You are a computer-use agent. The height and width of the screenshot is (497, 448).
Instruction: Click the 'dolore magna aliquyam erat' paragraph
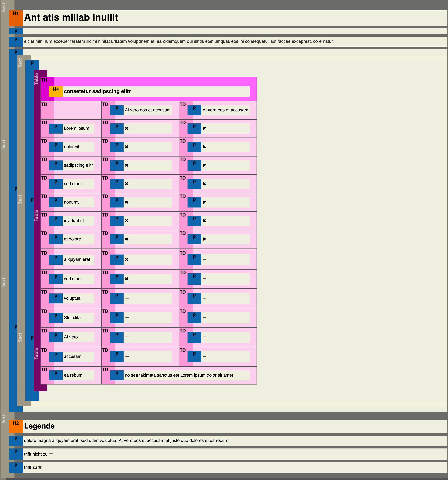pyautogui.click(x=126, y=440)
